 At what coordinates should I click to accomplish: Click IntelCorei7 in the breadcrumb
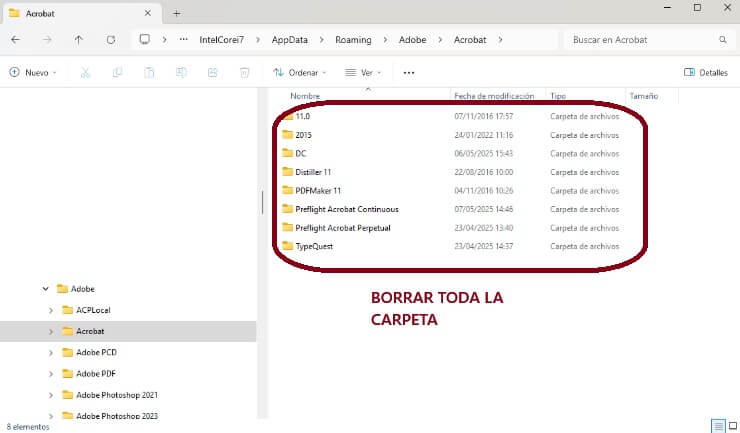(221, 40)
